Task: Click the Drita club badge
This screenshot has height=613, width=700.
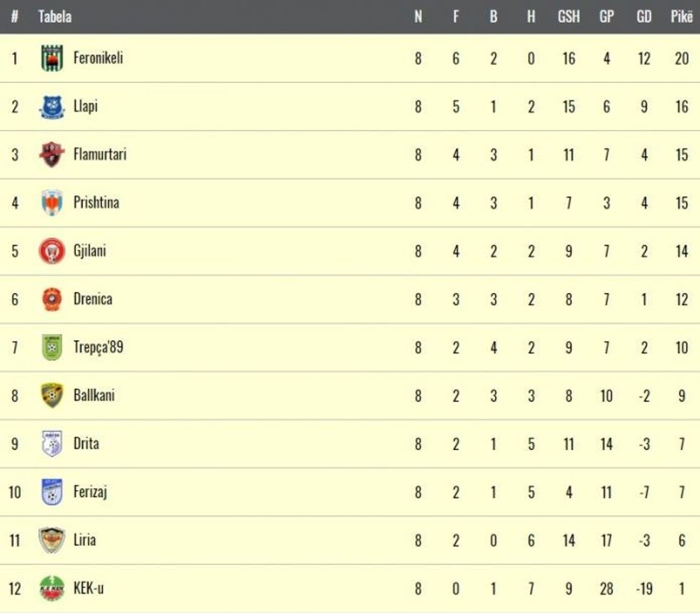Action: tap(51, 444)
